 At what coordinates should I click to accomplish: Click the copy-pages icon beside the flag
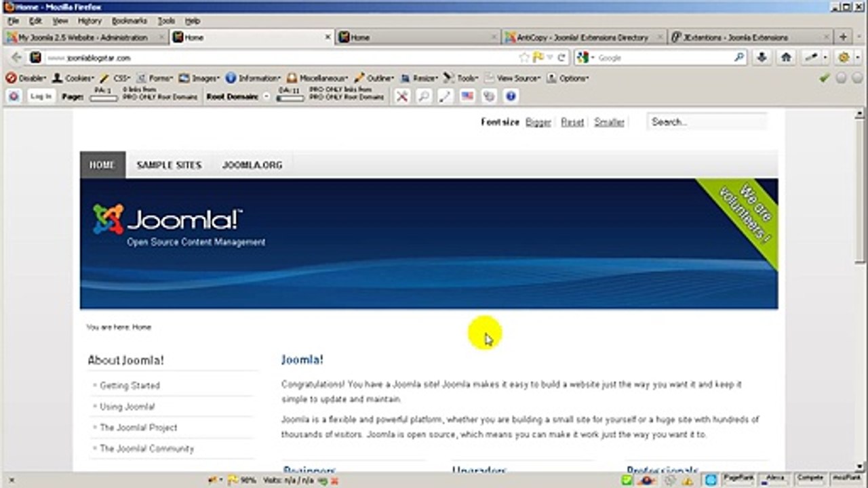(x=489, y=96)
